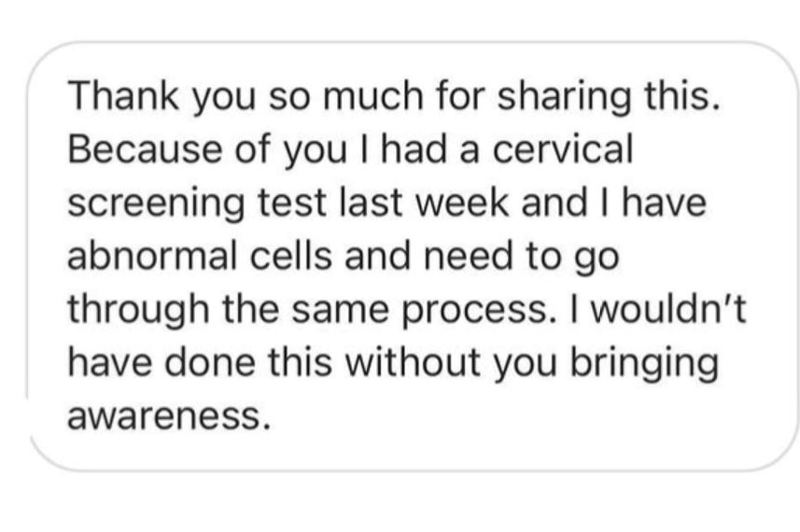
Task: Click the word "bringing" in the message
Action: click(x=644, y=364)
